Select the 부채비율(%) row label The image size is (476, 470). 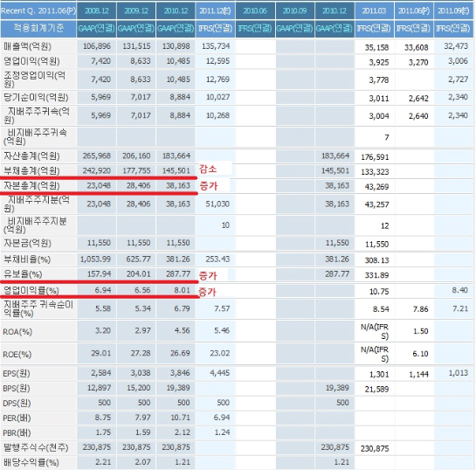(27, 259)
